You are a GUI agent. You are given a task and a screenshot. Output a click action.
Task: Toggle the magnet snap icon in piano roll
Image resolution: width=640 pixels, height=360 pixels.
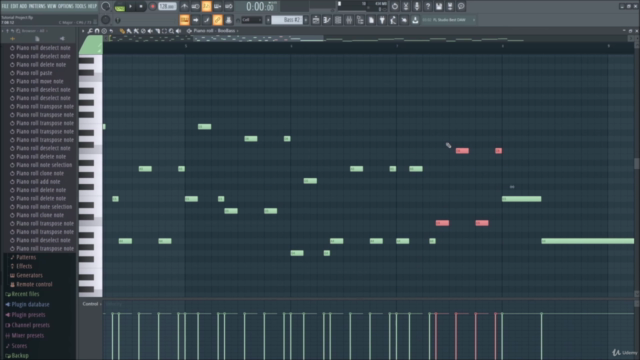pyautogui.click(x=97, y=31)
